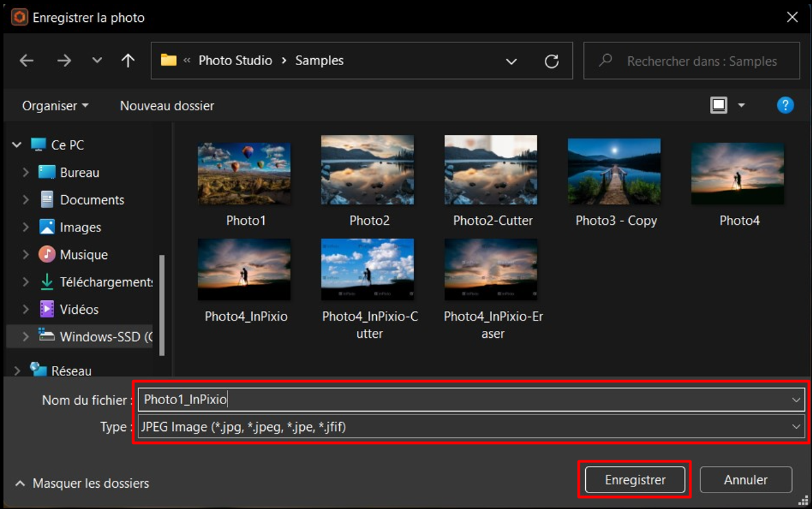This screenshot has width=812, height=509.
Task: Select the Photo1 balloons thumbnail
Action: [x=244, y=173]
